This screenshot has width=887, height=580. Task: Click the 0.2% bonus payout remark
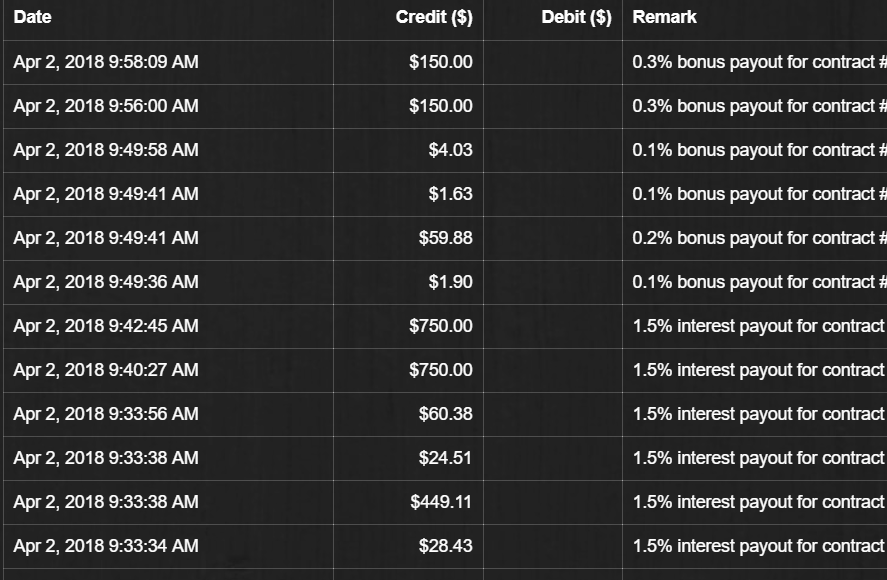click(x=759, y=238)
